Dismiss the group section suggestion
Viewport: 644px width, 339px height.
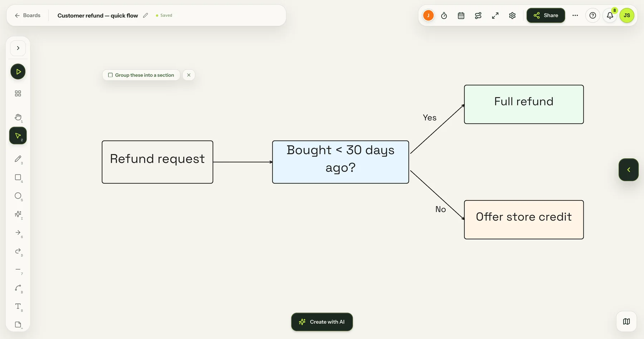189,75
